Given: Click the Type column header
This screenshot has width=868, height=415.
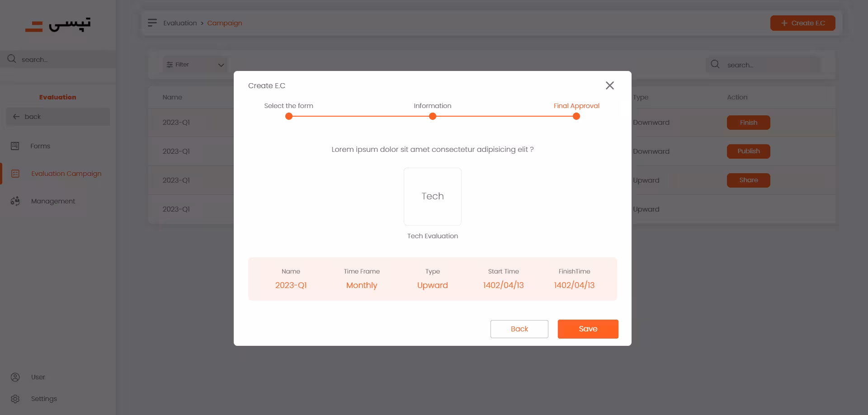Looking at the screenshot, I should [641, 97].
